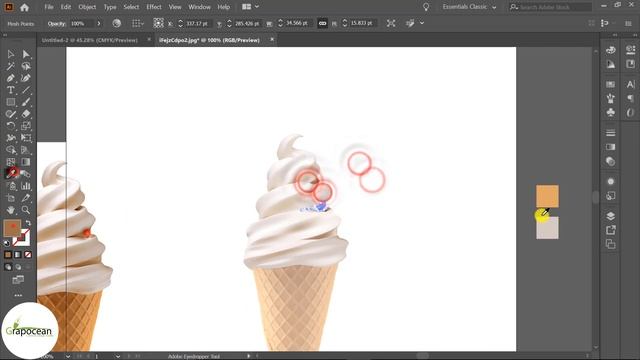This screenshot has height=360, width=640.
Task: Select the Perspective Grid tool
Action: 26,150
